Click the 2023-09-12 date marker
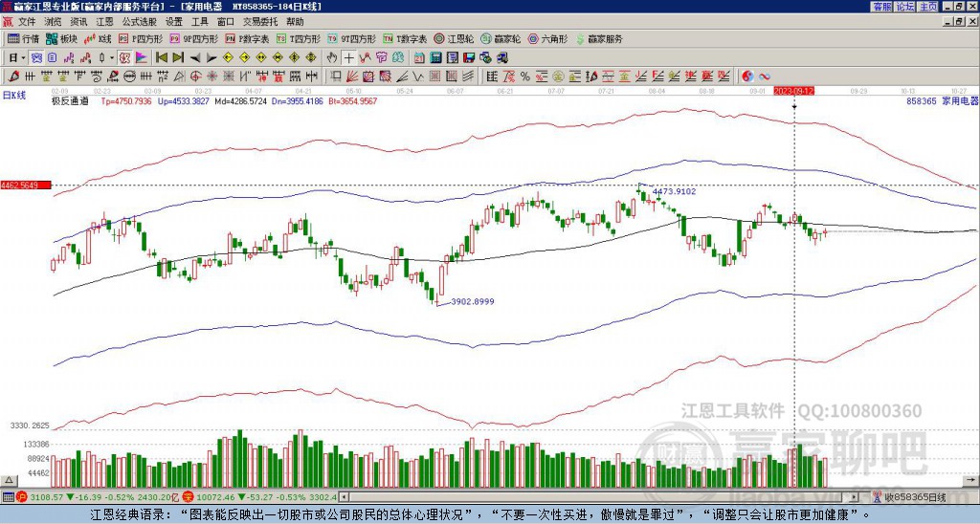Image resolution: width=980 pixels, height=524 pixels. [793, 91]
